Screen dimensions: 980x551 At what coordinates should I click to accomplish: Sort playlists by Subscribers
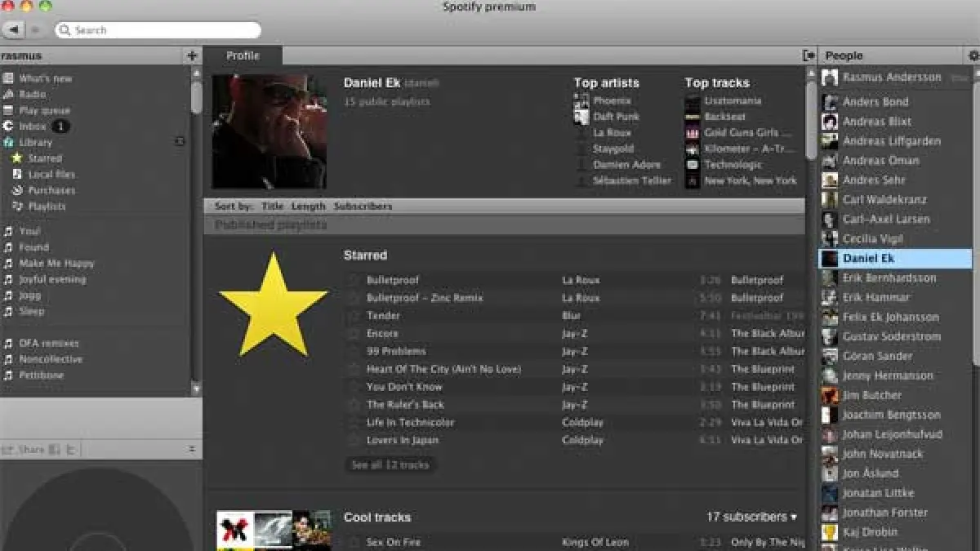(363, 207)
